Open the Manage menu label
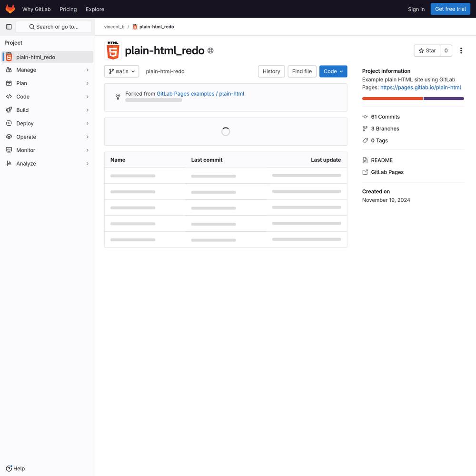The height and width of the screenshot is (476, 476). click(26, 70)
